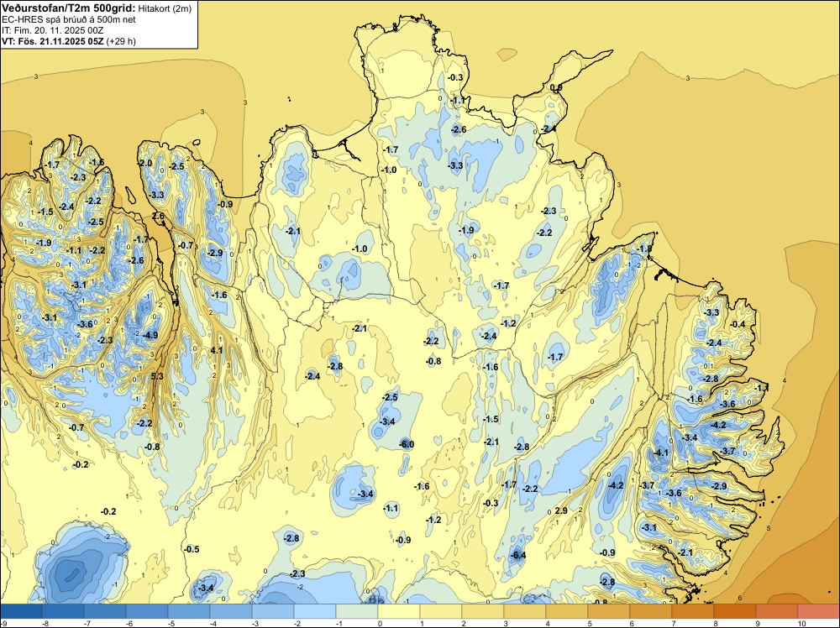Click the positive 4.1 temperature label
Screen dimensions: 840x628
[217, 350]
